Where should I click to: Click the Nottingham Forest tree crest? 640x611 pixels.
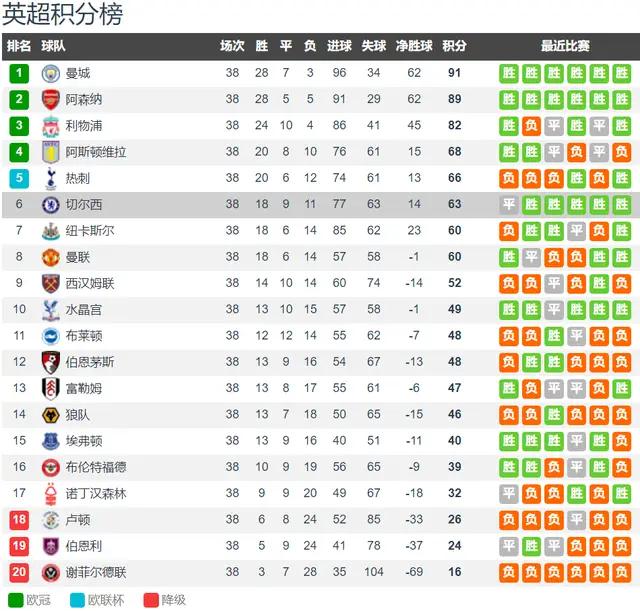click(x=51, y=493)
